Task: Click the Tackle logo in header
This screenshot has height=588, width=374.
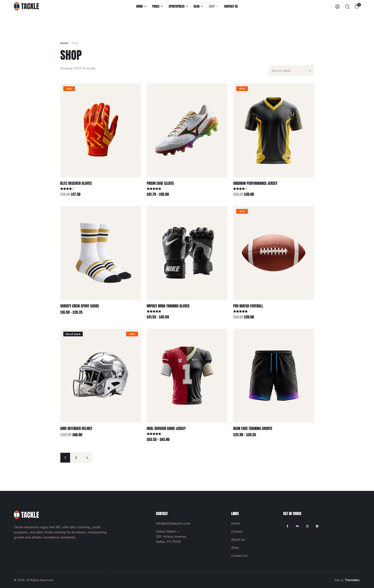Action: coord(26,6)
